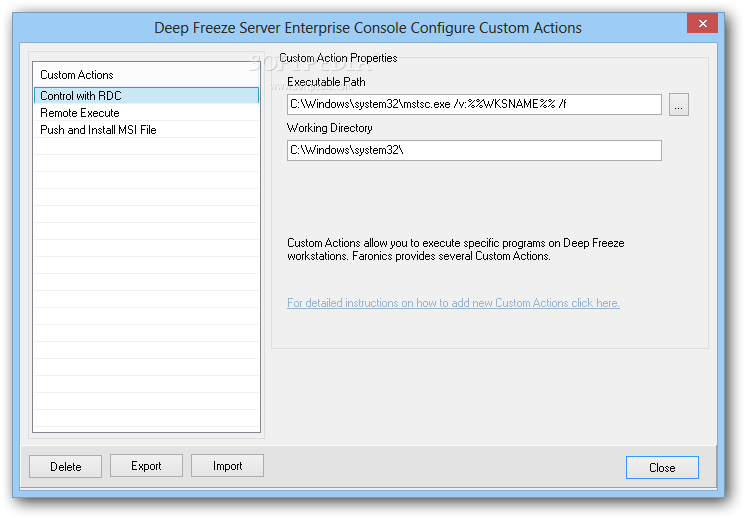Browse for executable with the ellipsis button

point(678,105)
